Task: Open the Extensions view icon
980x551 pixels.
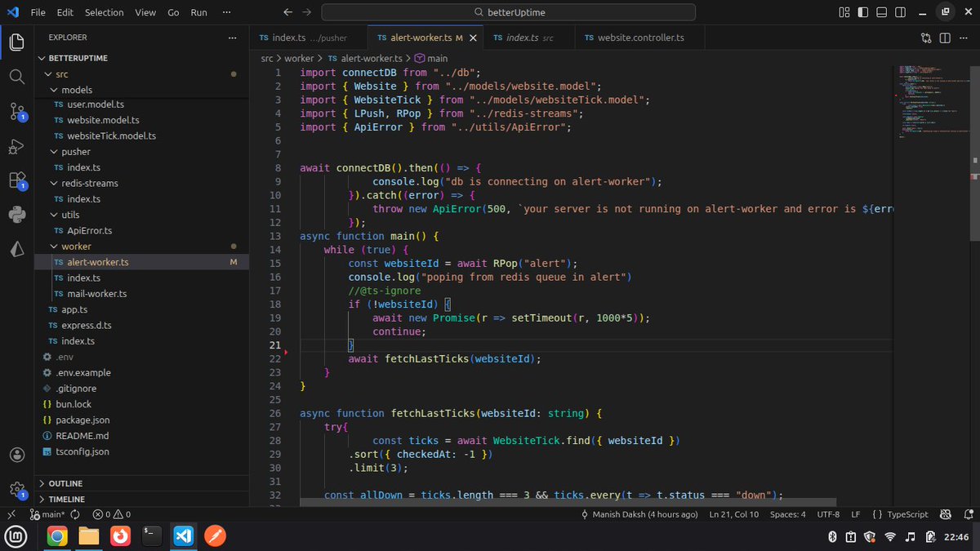Action: coord(16,180)
